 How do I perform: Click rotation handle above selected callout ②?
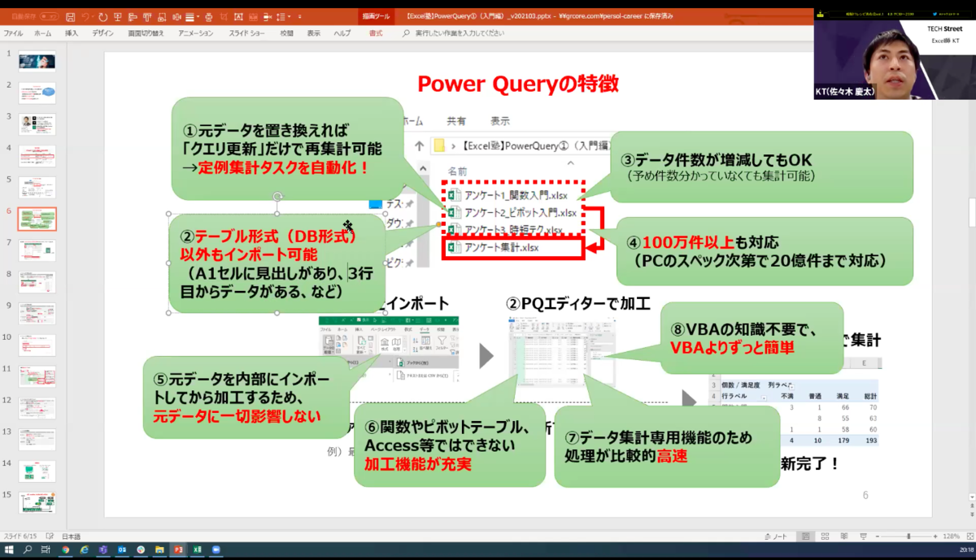[x=277, y=197]
